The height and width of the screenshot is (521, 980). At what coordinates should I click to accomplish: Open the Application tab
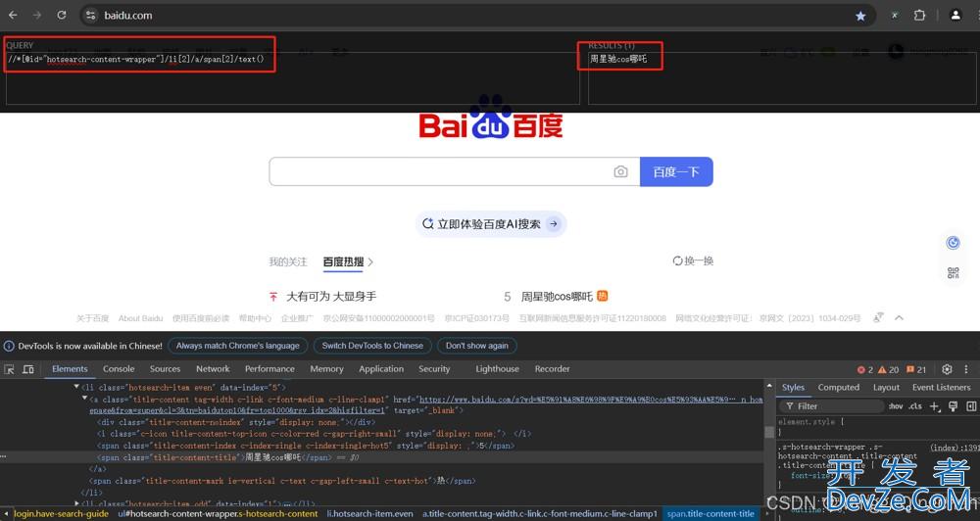click(381, 369)
